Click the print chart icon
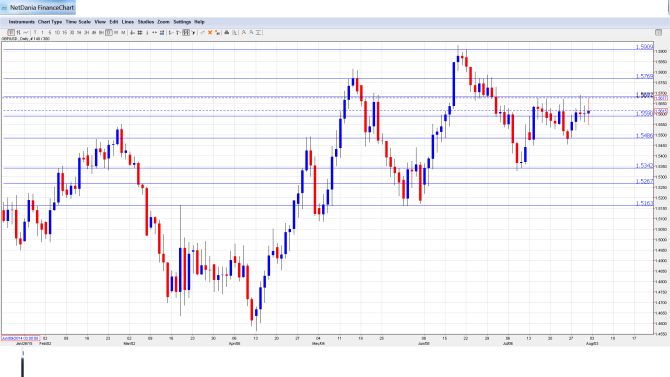The width and height of the screenshot is (670, 377). (227, 32)
